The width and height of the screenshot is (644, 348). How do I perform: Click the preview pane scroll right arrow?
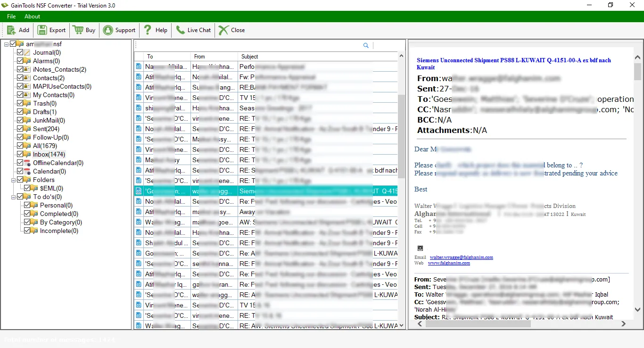(x=623, y=324)
